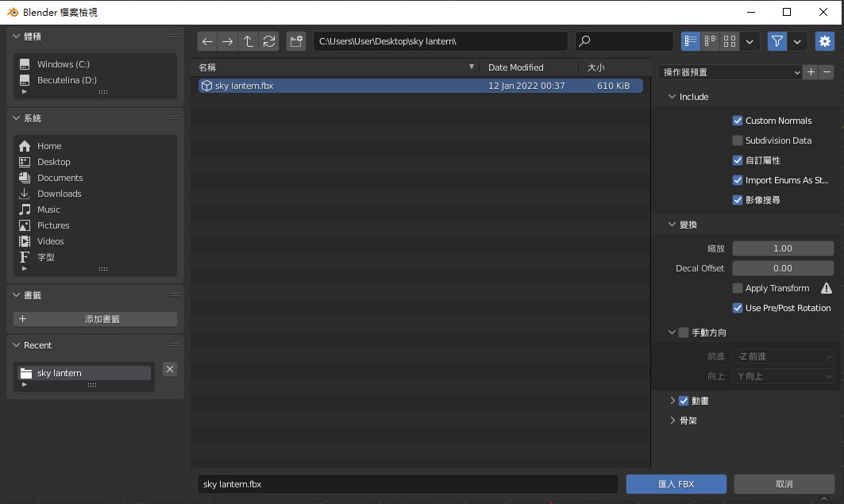The height and width of the screenshot is (504, 844).
Task: Open Downloads folder in system list
Action: (x=59, y=194)
